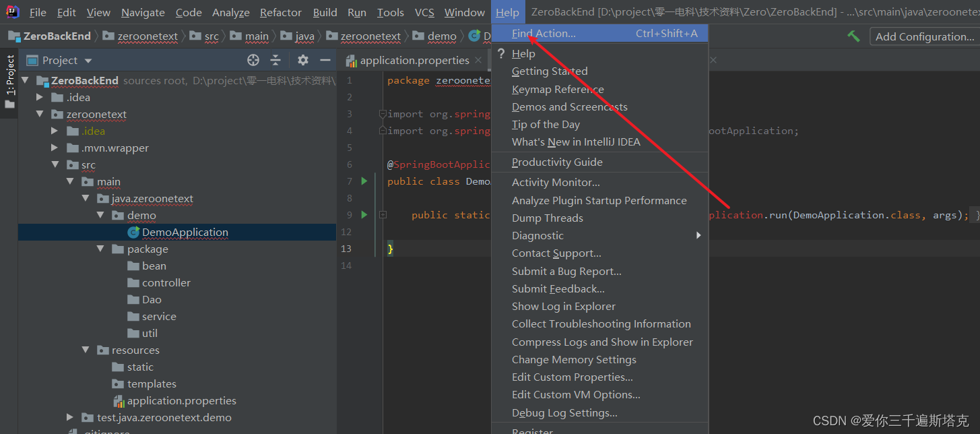Hide the Project panel with minus icon
Image resolution: width=980 pixels, height=434 pixels.
click(x=325, y=60)
